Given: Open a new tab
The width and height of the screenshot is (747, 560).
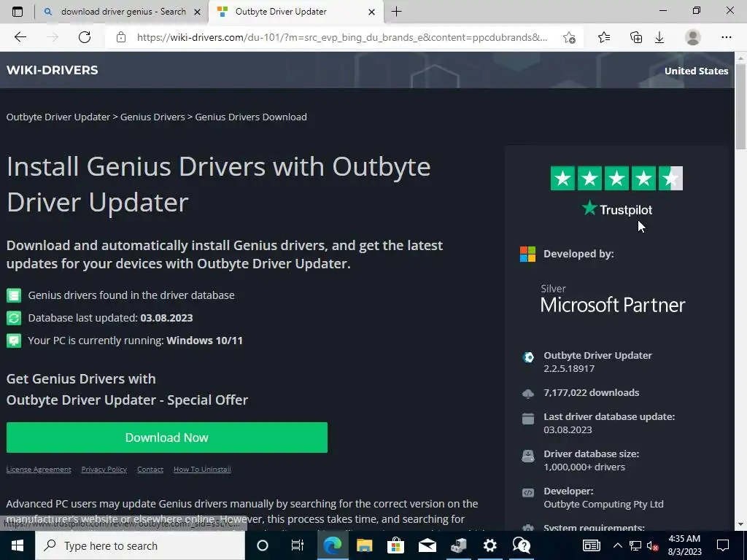Looking at the screenshot, I should click(x=396, y=12).
